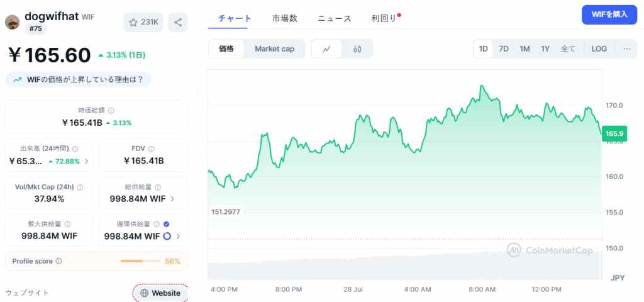Click 72.88% volume change value
This screenshot has height=302, width=644.
[x=67, y=162]
